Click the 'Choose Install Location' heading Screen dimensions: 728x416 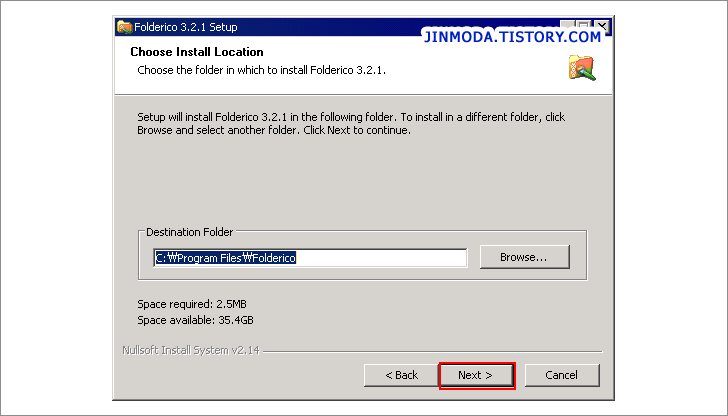(197, 52)
